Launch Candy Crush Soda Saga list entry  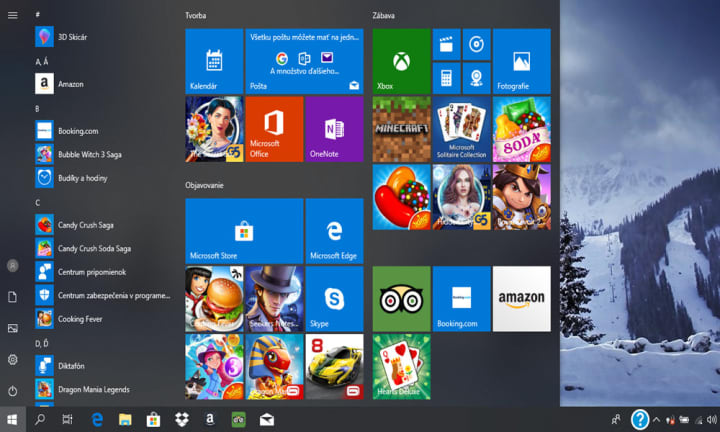[x=103, y=248]
